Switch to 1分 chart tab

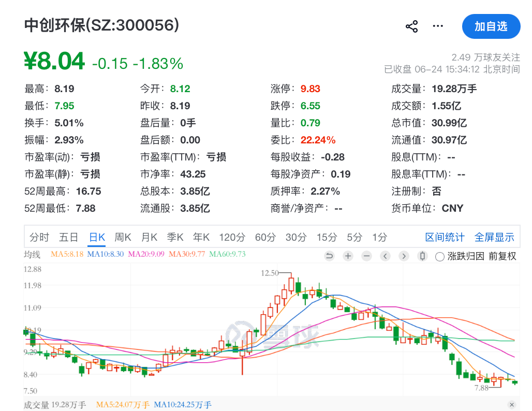click(380, 237)
